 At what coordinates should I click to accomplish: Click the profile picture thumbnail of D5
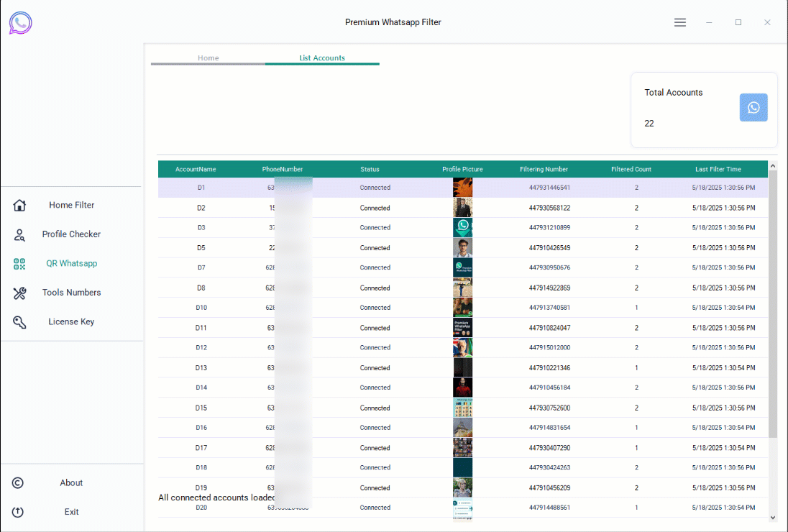click(462, 247)
